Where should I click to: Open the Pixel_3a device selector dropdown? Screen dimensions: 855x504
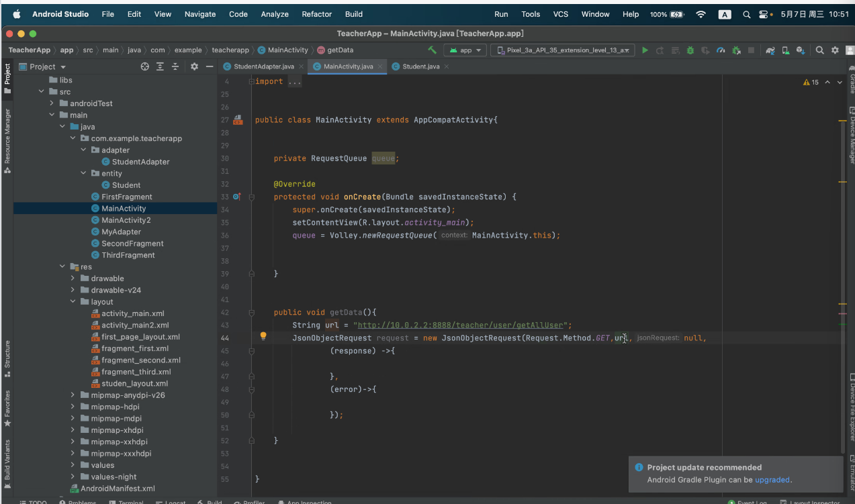pyautogui.click(x=563, y=50)
